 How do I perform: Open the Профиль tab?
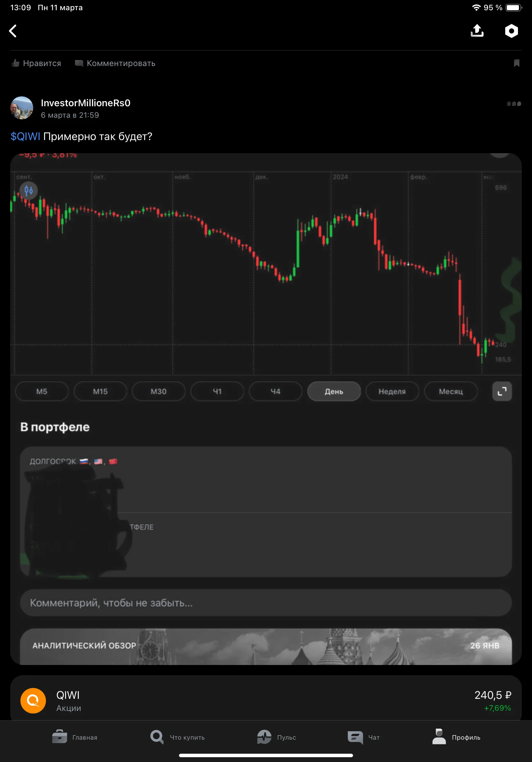click(456, 737)
